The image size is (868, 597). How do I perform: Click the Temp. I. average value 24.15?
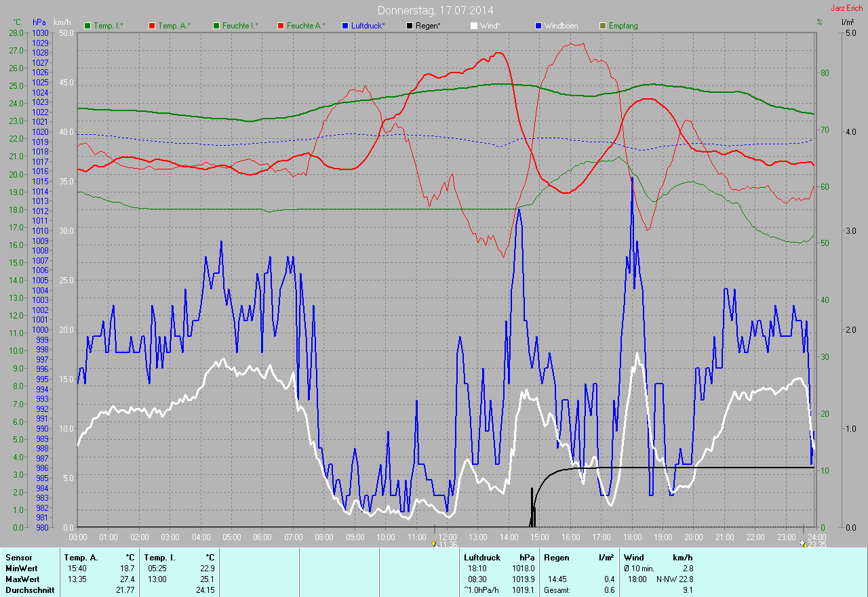pos(205,590)
